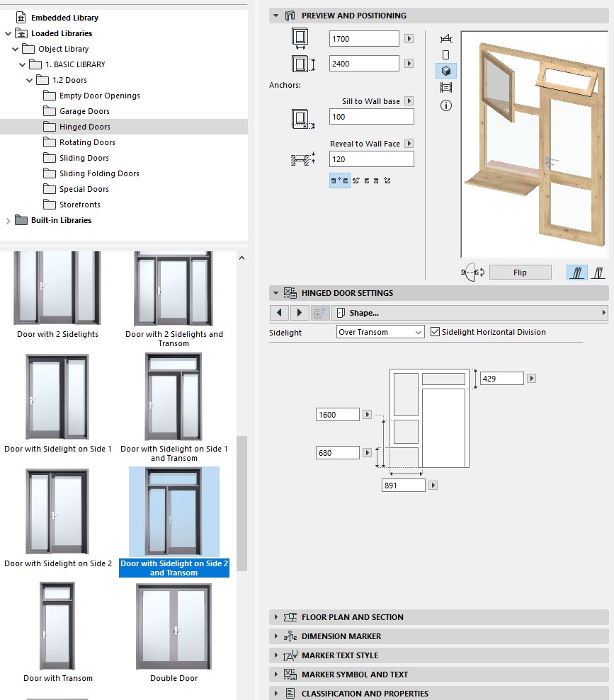Open the Sliding Folding Doors folder
Screen dimensions: 614x700
click(91, 173)
